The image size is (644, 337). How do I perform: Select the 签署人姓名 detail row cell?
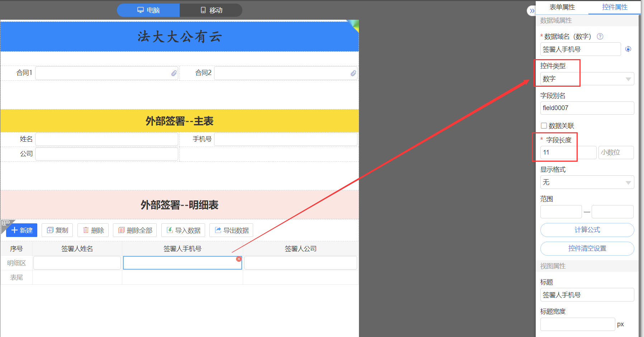click(x=77, y=263)
